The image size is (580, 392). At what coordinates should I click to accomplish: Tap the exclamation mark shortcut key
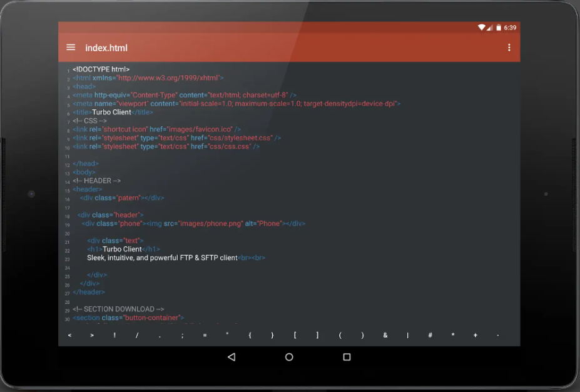click(114, 336)
